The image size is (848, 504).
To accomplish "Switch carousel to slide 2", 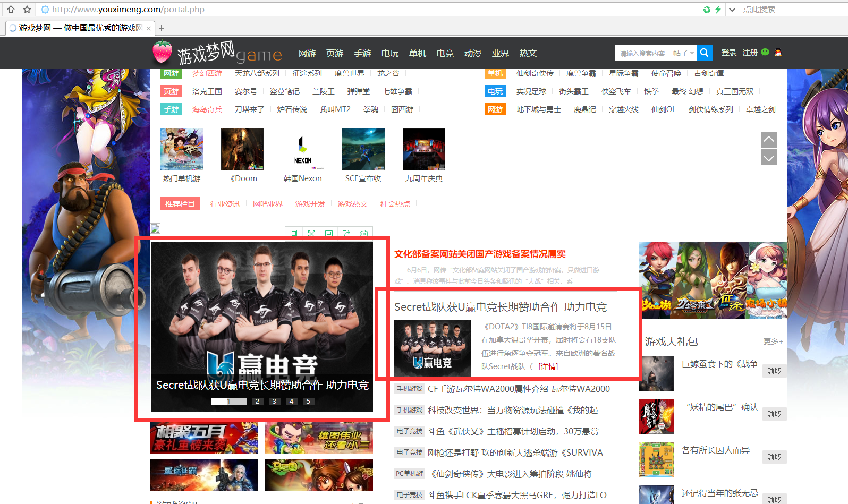I will click(257, 402).
